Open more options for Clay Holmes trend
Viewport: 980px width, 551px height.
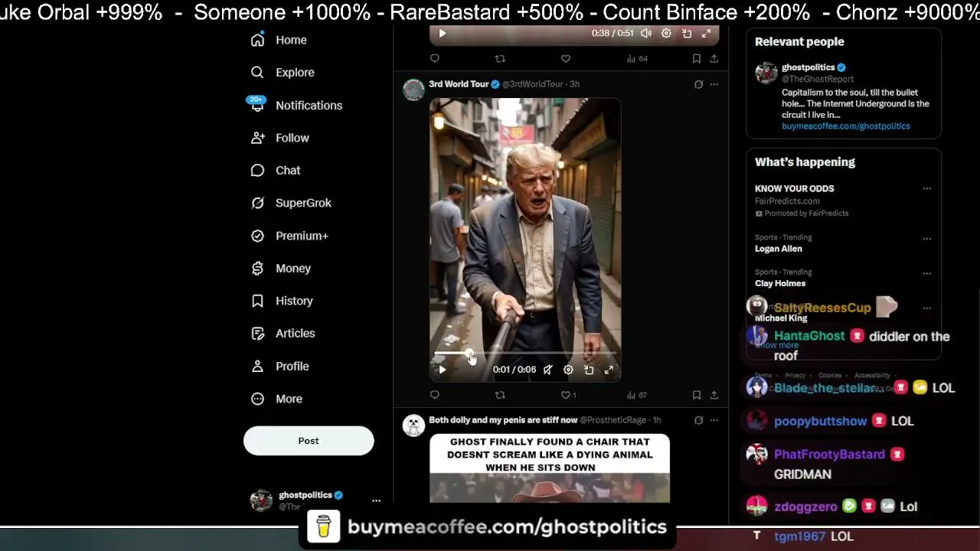tap(926, 273)
